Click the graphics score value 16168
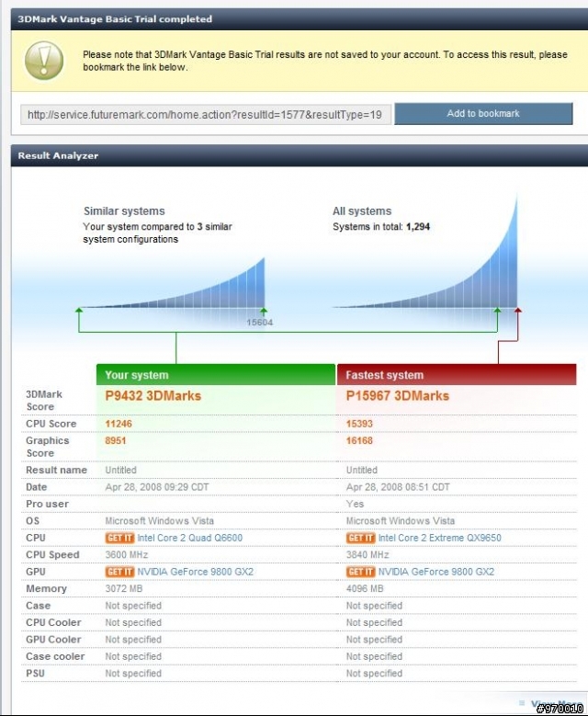This screenshot has height=716, width=588. 359,440
